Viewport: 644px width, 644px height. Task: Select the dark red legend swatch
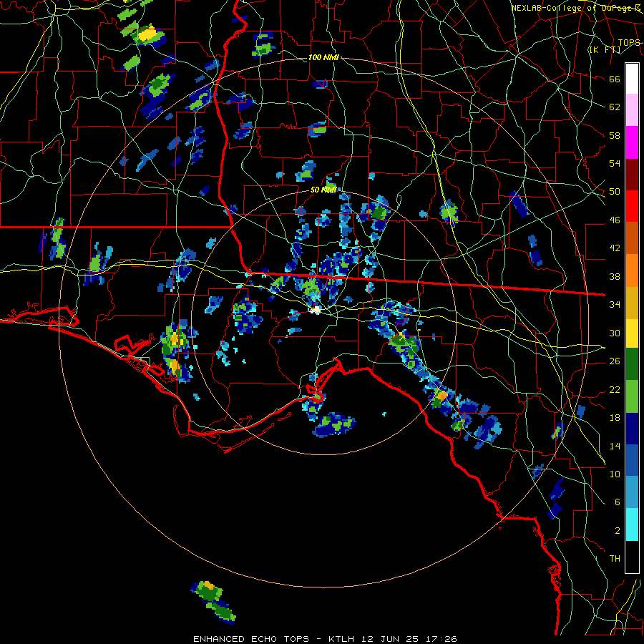point(632,174)
